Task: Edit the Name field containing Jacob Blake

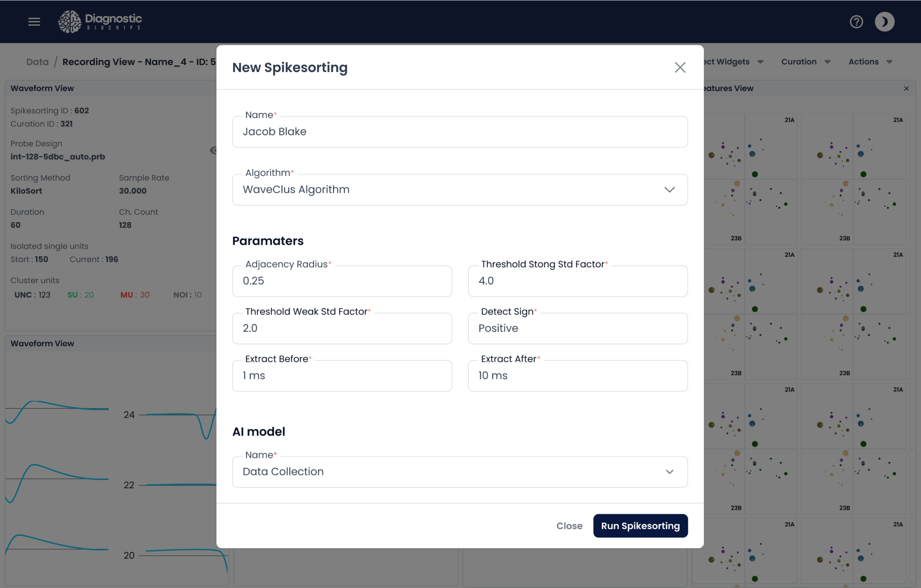Action: click(x=459, y=132)
